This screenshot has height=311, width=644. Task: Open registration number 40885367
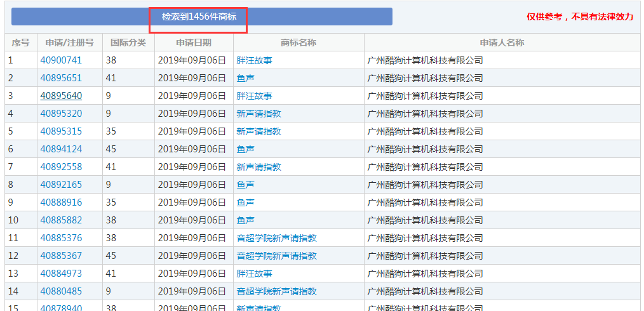click(61, 256)
